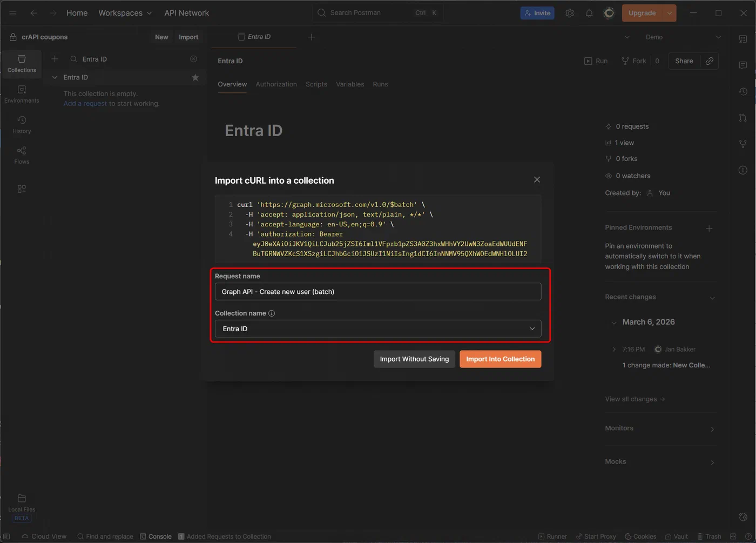Click the Share button
Image resolution: width=756 pixels, height=543 pixels.
[x=684, y=61]
